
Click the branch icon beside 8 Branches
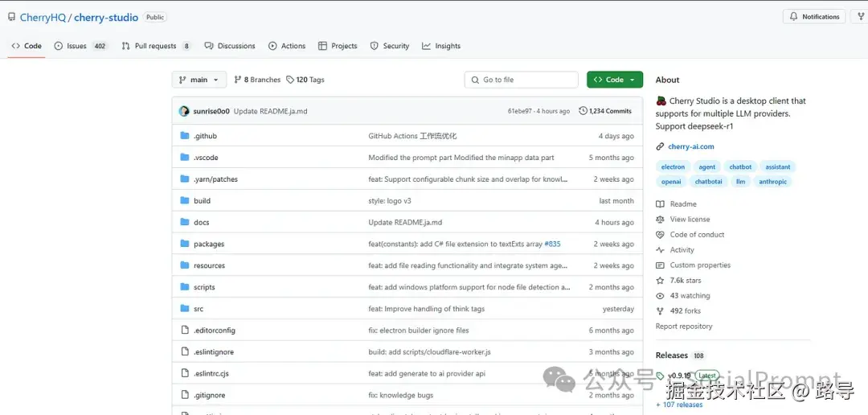238,80
